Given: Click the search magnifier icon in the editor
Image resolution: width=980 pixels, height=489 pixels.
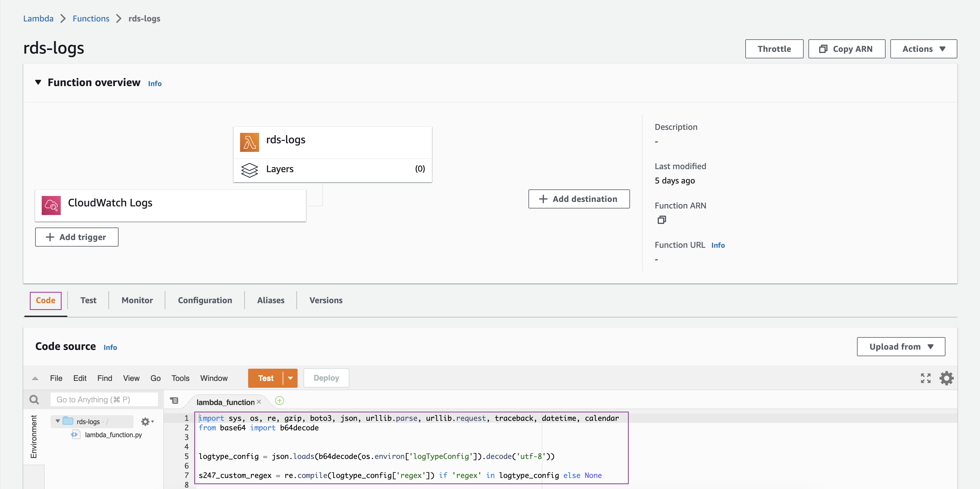Looking at the screenshot, I should pyautogui.click(x=34, y=400).
